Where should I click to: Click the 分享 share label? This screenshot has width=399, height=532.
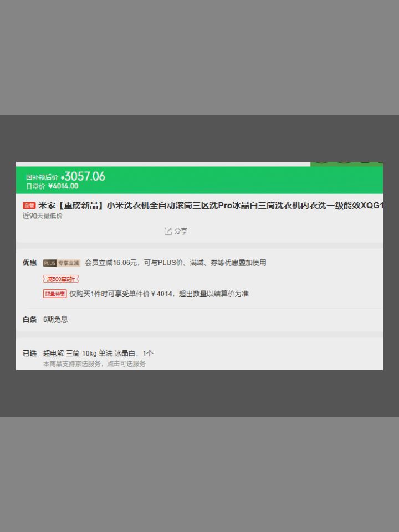tap(181, 232)
